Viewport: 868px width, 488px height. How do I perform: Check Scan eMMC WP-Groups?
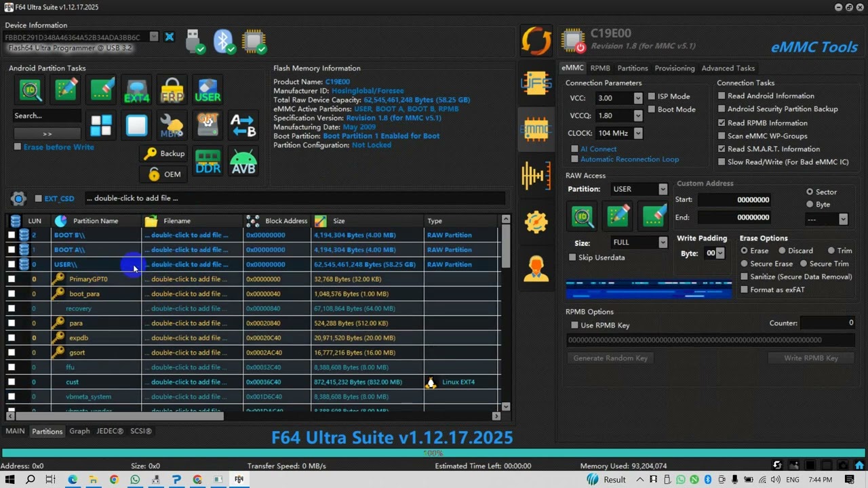pyautogui.click(x=722, y=136)
